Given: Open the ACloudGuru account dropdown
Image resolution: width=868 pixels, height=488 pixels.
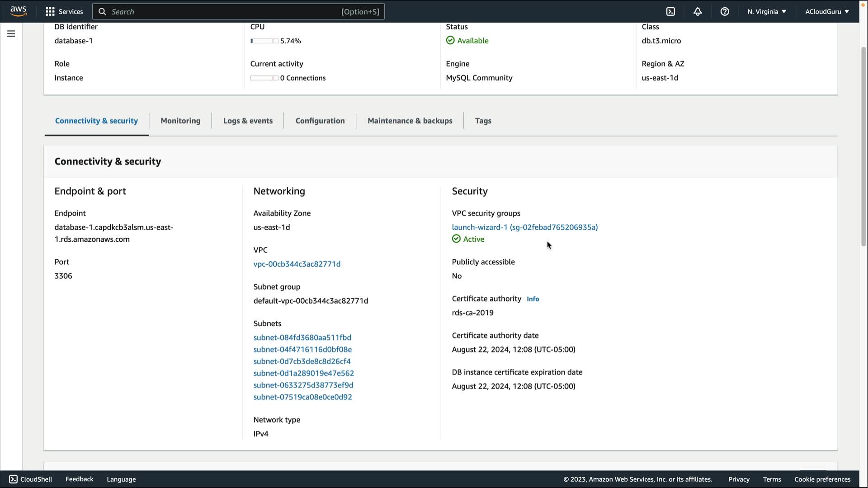Looking at the screenshot, I should 827,12.
